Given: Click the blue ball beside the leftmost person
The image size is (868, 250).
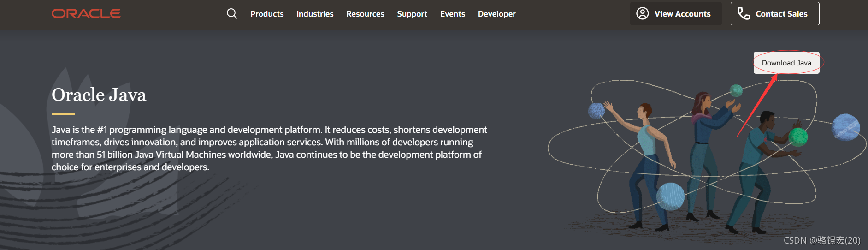Looking at the screenshot, I should coord(596,111).
